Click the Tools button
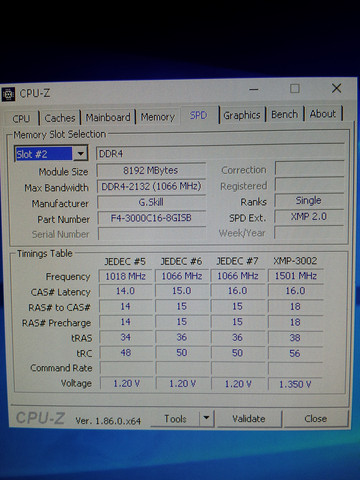This screenshot has height=480, width=360. point(175,418)
